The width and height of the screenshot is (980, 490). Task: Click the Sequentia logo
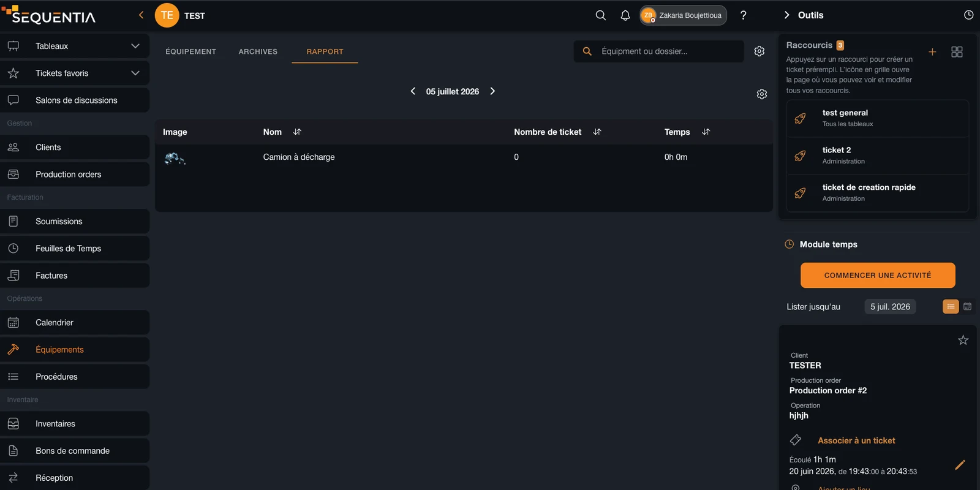point(48,15)
